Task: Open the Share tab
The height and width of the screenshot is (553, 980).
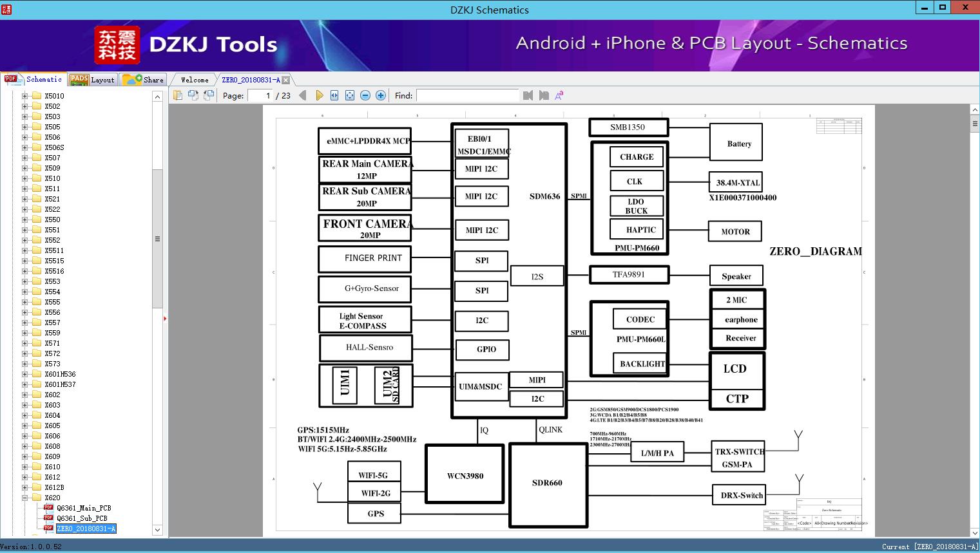Action: tap(143, 79)
